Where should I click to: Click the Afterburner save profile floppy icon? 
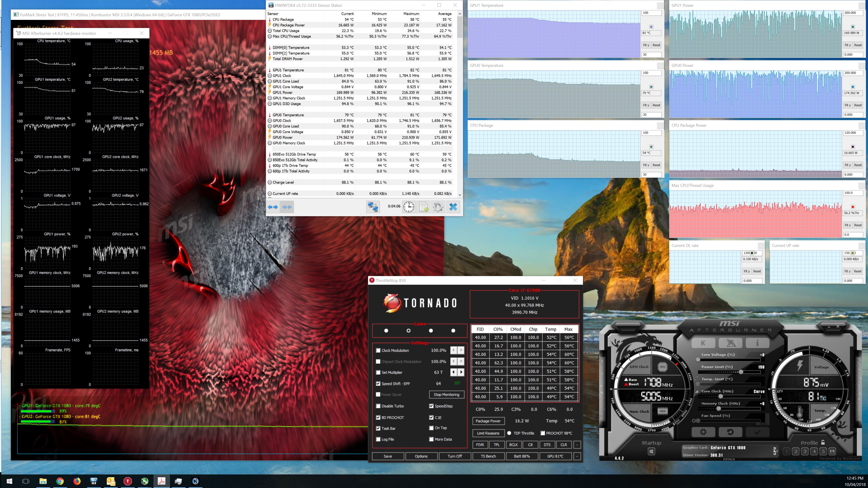(x=832, y=451)
